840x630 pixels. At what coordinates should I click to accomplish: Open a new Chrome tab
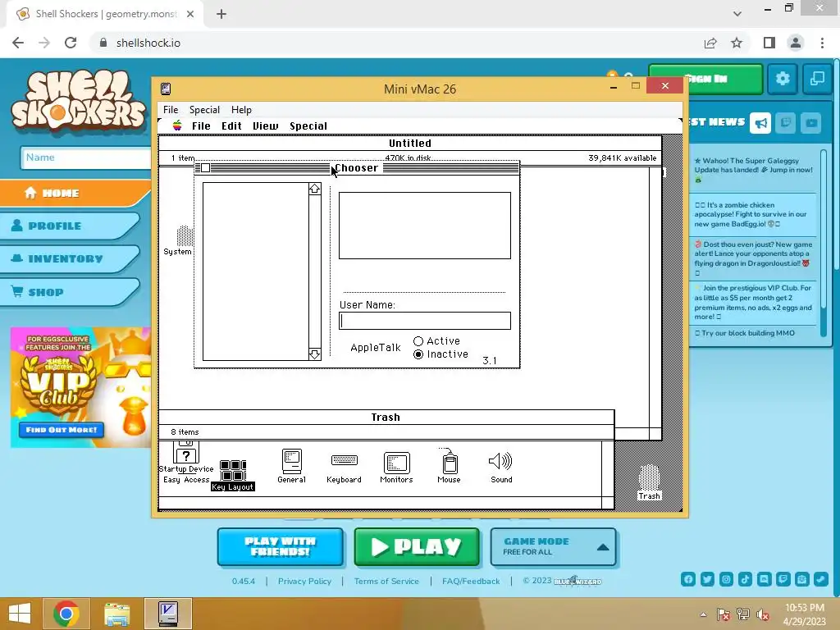pos(221,14)
